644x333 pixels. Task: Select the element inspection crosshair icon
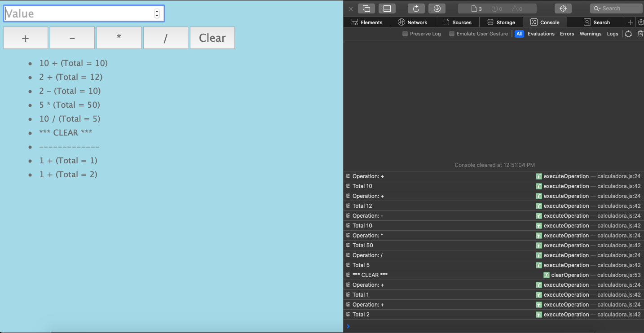(x=563, y=8)
